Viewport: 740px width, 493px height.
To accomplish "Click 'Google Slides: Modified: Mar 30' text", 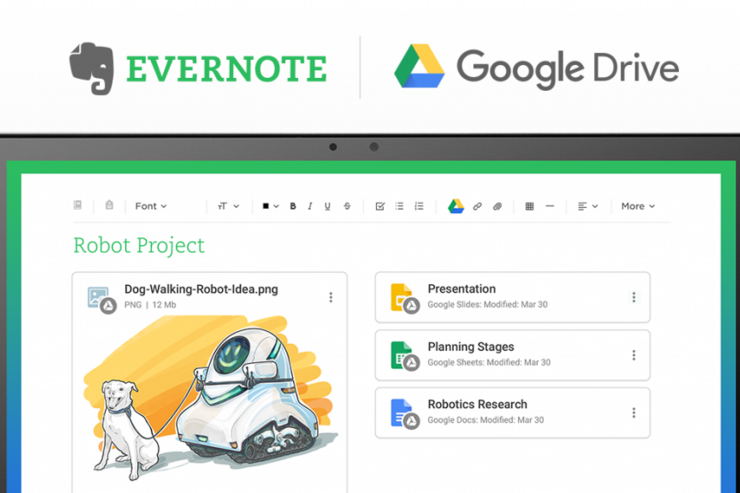I will (488, 304).
